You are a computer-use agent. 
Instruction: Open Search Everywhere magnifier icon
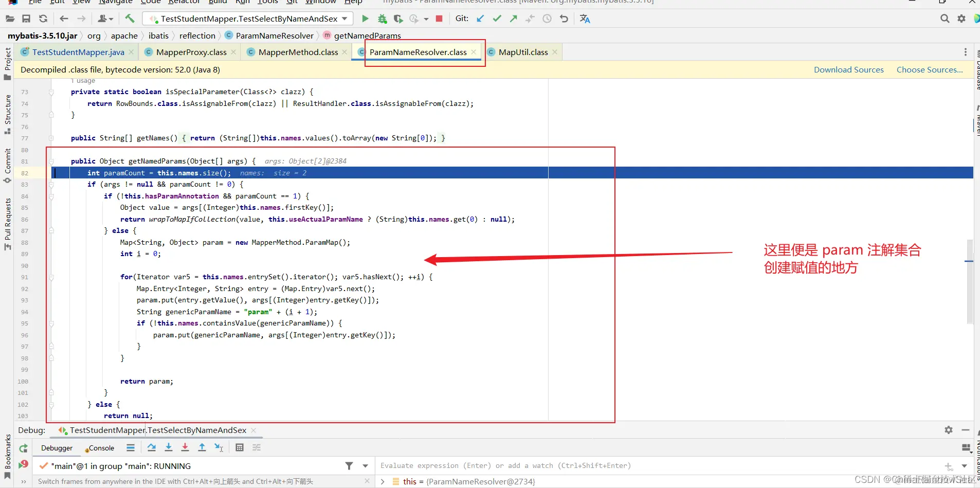(x=945, y=19)
